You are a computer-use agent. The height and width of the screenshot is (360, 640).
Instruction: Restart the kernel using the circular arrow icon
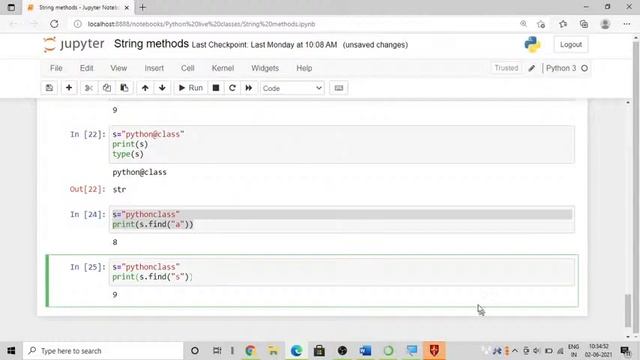point(232,88)
